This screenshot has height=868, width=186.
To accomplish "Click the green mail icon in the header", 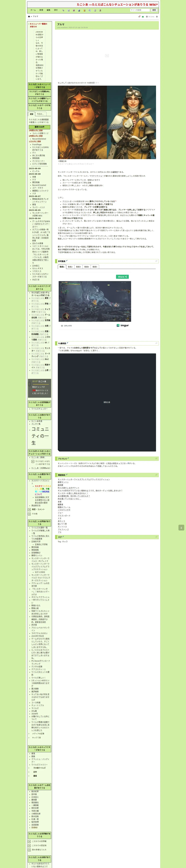I will pyautogui.click(x=143, y=16).
